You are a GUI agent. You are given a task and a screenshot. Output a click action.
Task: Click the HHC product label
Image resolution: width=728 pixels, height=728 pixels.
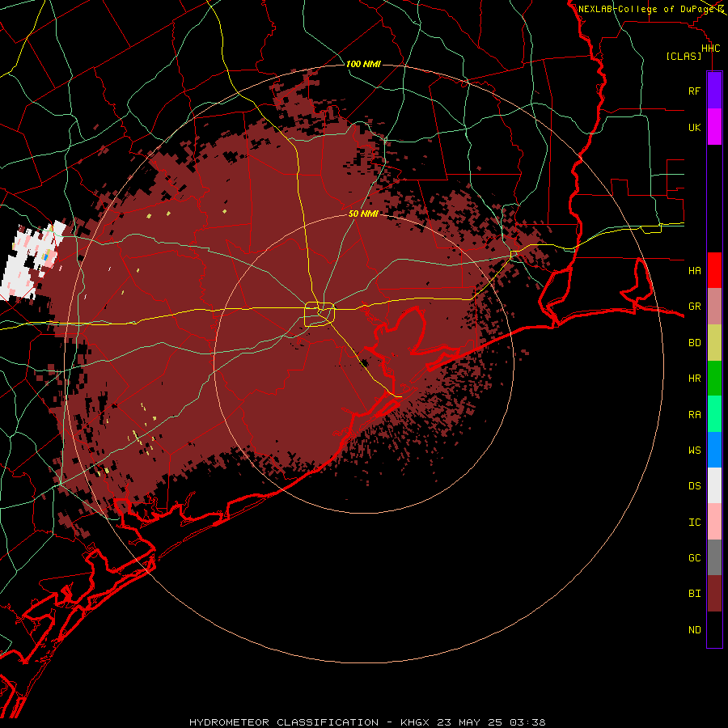pos(710,49)
